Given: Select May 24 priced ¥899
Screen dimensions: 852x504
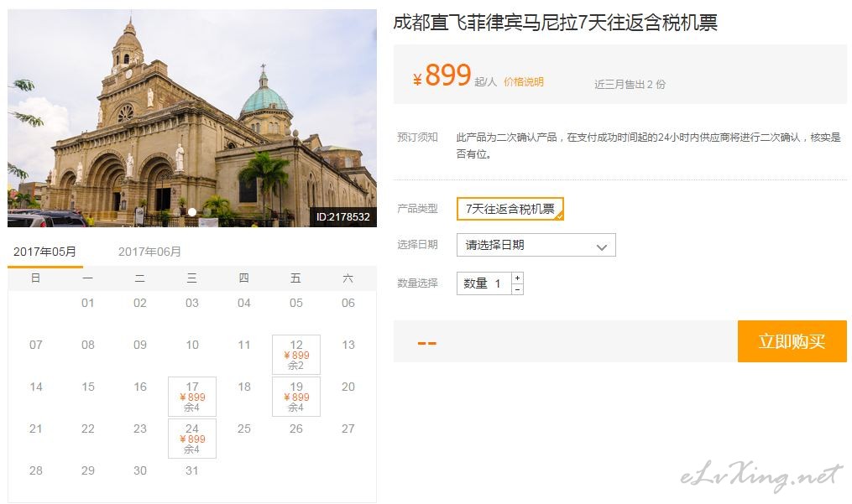Looking at the screenshot, I should coord(192,439).
